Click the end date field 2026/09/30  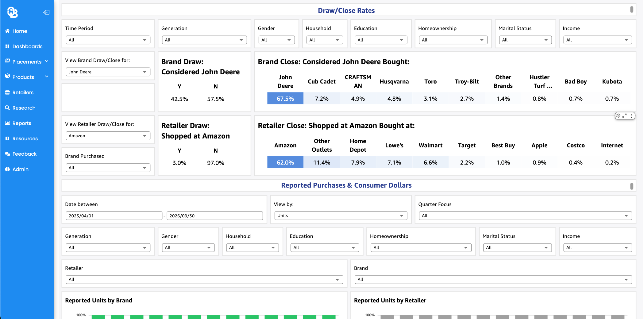(215, 216)
